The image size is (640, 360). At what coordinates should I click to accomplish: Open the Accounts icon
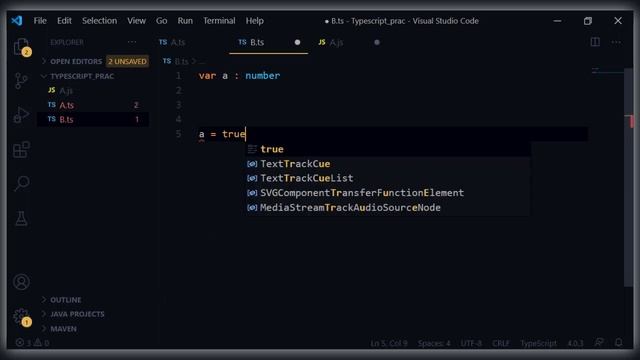(x=21, y=282)
